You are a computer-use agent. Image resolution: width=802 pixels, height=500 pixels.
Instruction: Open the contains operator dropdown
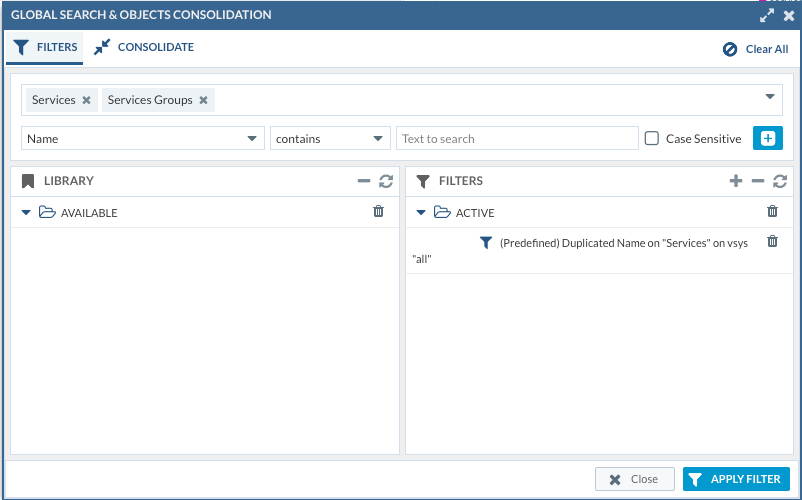378,139
